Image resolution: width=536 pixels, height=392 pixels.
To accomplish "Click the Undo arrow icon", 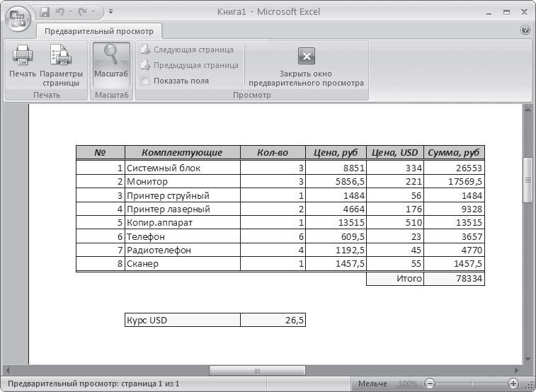I will [59, 12].
